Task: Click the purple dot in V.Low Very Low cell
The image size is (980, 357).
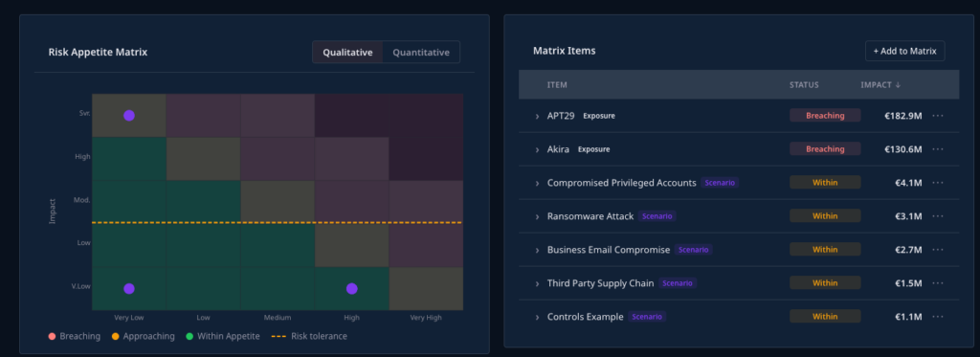Action: pyautogui.click(x=129, y=288)
